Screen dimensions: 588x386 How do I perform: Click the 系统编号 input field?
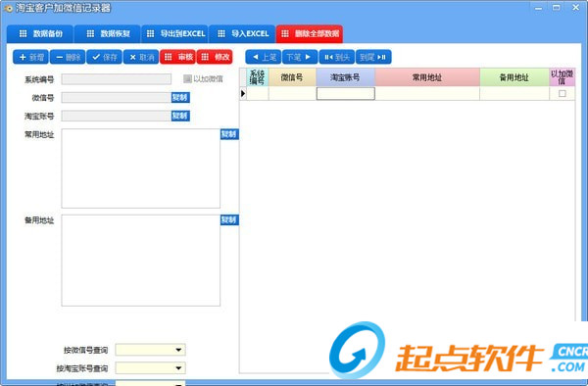pyautogui.click(x=117, y=79)
